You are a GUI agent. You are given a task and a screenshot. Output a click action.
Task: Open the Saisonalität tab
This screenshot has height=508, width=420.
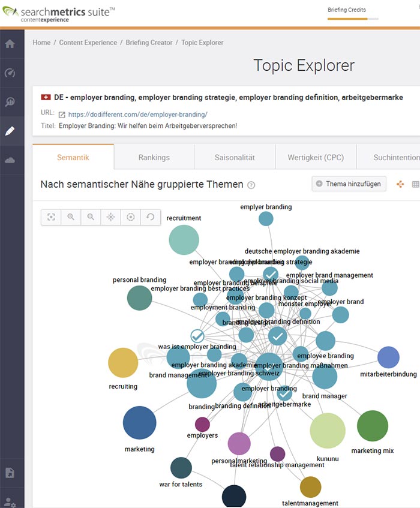[x=235, y=157]
